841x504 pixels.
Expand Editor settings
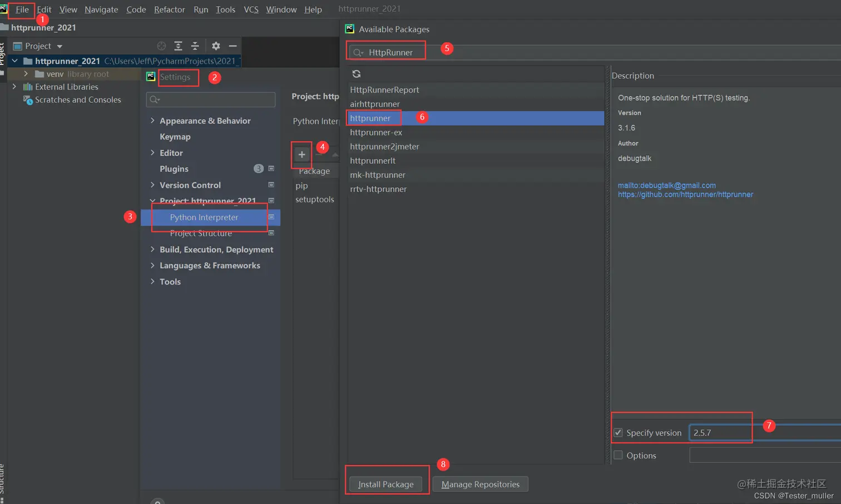[152, 153]
